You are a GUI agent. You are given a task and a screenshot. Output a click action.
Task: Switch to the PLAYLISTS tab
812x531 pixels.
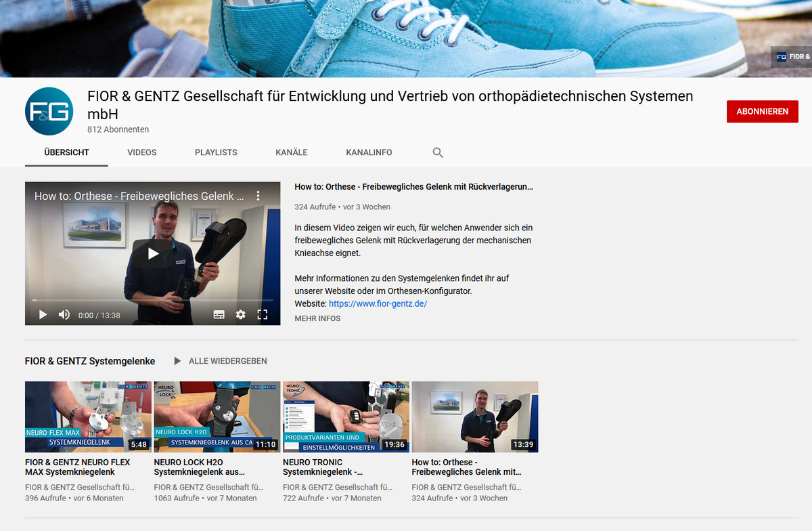click(x=216, y=152)
